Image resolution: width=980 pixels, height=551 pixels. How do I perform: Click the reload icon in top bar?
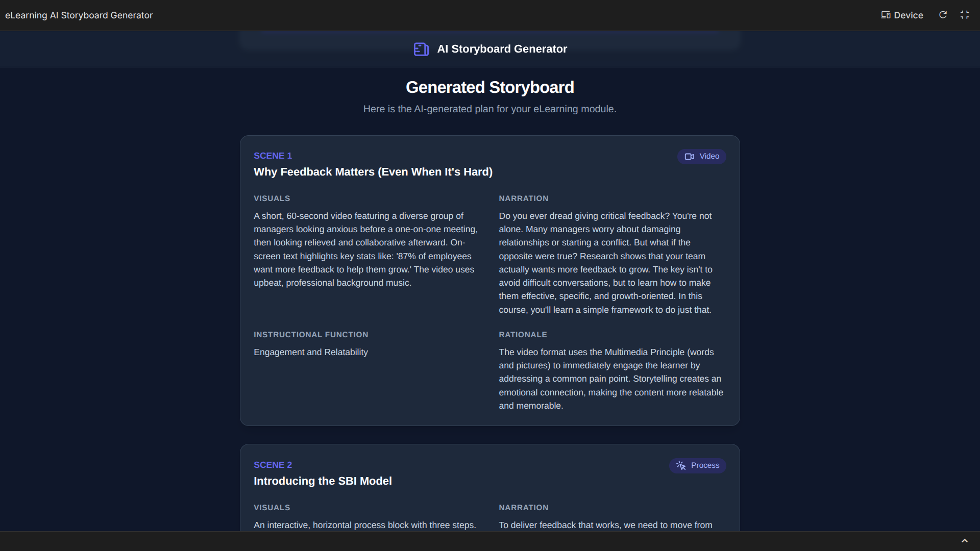pyautogui.click(x=943, y=15)
